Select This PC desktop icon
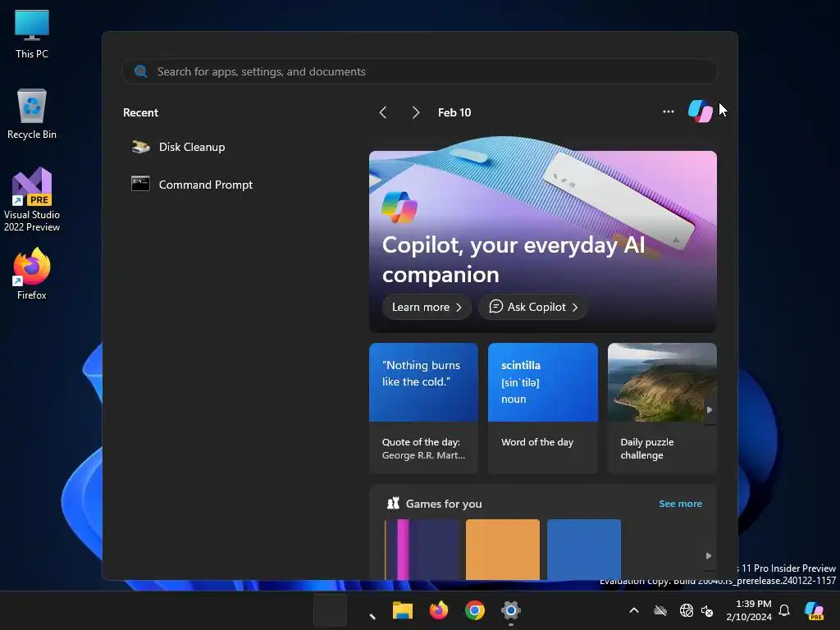Screen dimensions: 840x630 click(x=32, y=34)
